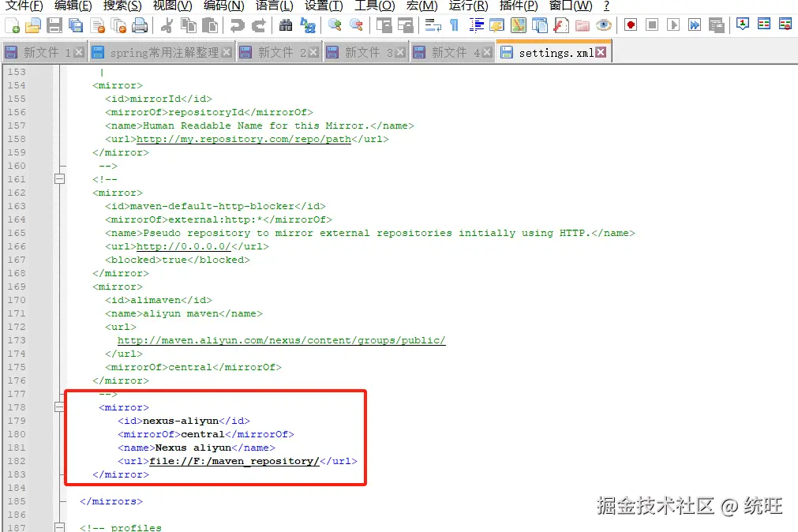This screenshot has height=532, width=798.
Task: Toggle show all characters (pilcrow icon)
Action: [454, 25]
